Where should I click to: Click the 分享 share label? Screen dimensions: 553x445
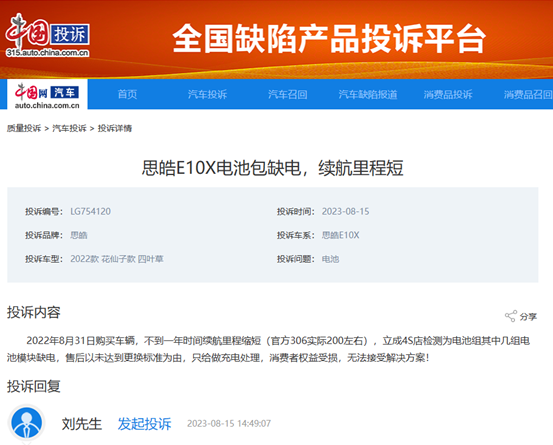[x=528, y=317]
